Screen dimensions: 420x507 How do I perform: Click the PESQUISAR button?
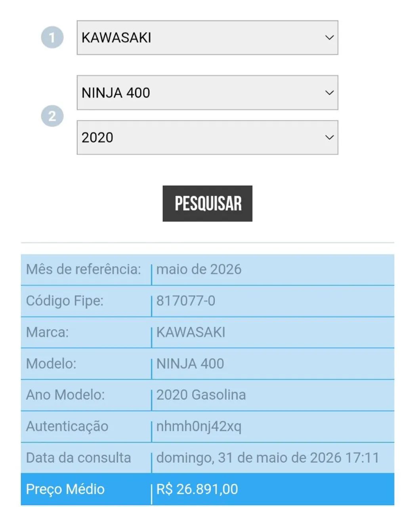[208, 204]
